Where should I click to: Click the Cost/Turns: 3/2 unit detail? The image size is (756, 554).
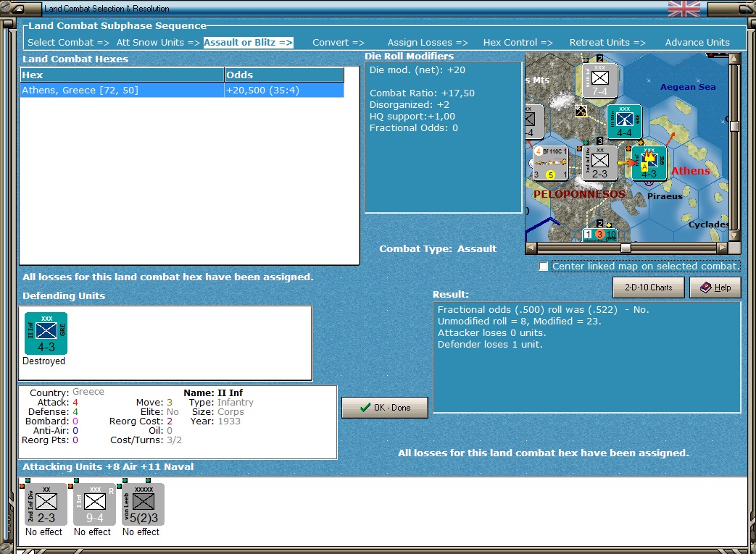146,440
